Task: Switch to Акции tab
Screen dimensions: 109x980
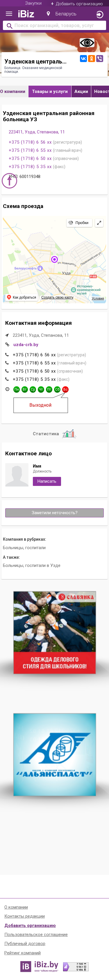Action: coord(81,91)
